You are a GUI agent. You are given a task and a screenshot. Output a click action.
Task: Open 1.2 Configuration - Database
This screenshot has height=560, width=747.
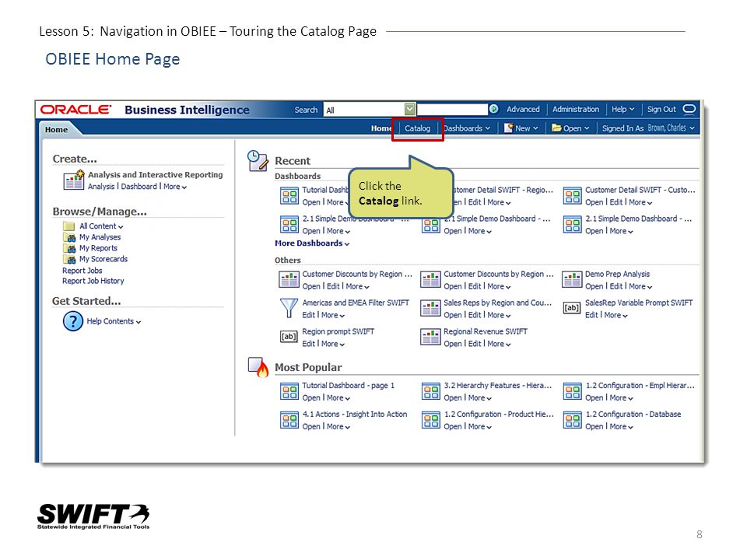(594, 427)
